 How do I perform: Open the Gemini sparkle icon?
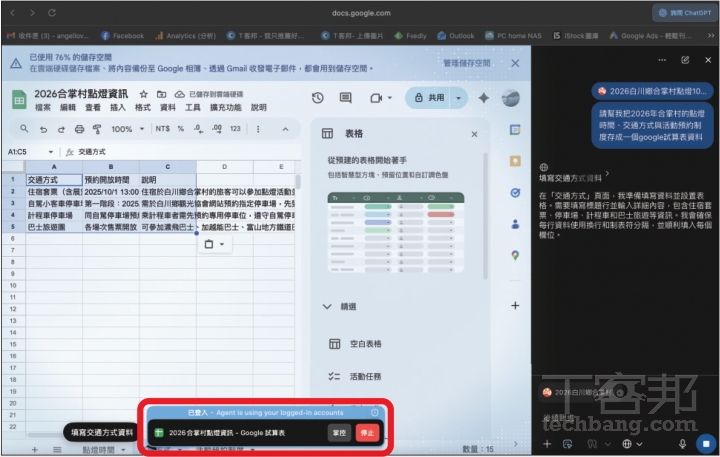click(484, 98)
